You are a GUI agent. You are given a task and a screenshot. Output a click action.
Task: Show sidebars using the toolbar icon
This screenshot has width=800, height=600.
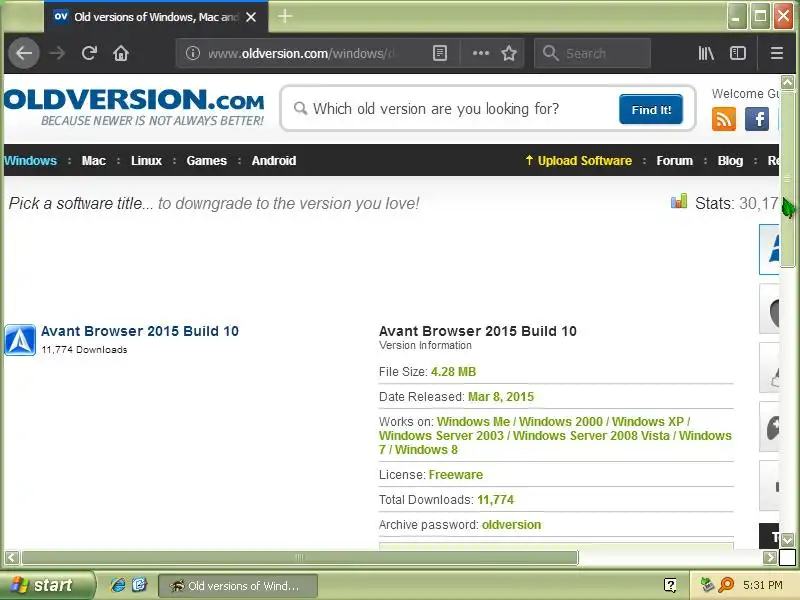(738, 53)
